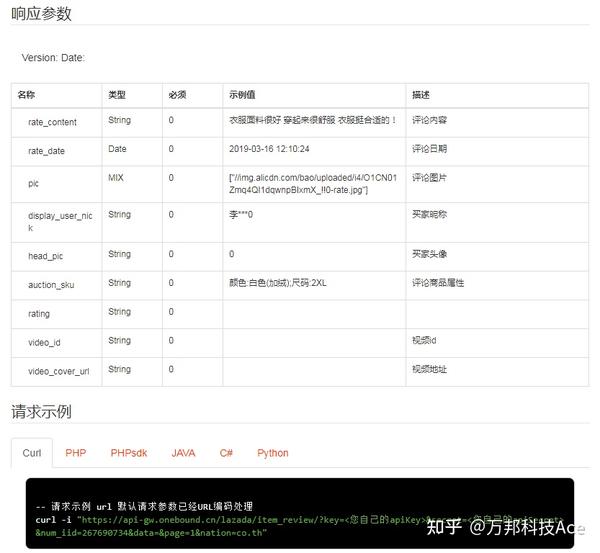Select the rating parameter name

(x=39, y=314)
